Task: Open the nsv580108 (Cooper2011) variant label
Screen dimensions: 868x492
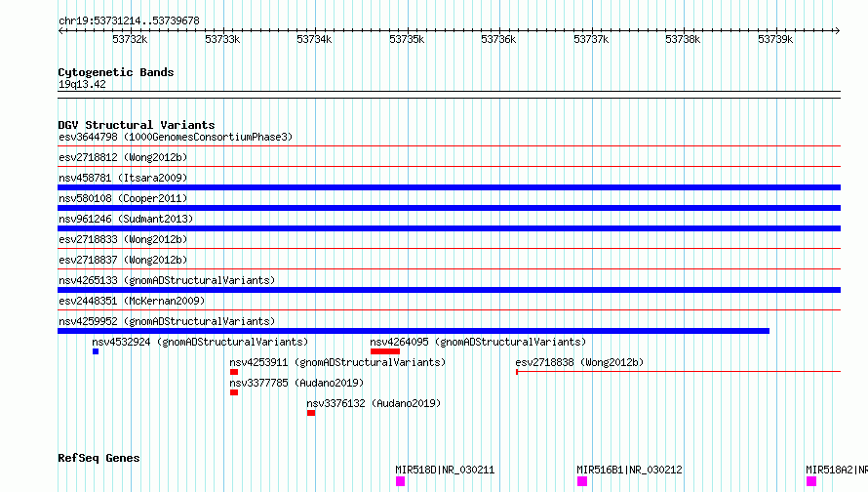Action: [x=123, y=198]
